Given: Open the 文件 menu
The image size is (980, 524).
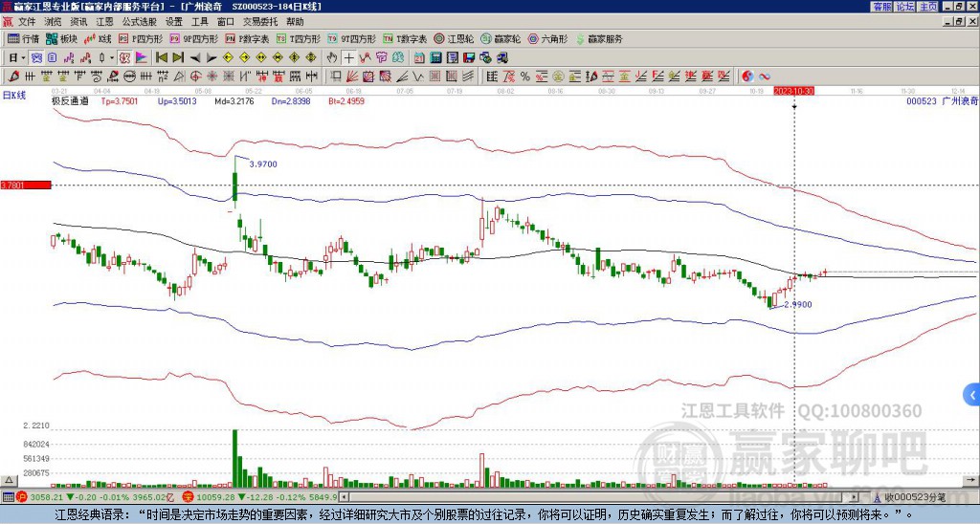Looking at the screenshot, I should click(x=27, y=22).
